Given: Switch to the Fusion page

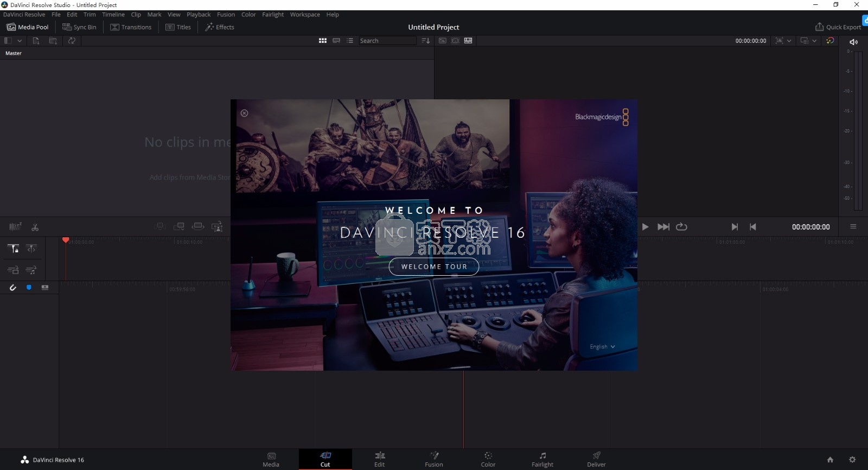Looking at the screenshot, I should (x=434, y=460).
